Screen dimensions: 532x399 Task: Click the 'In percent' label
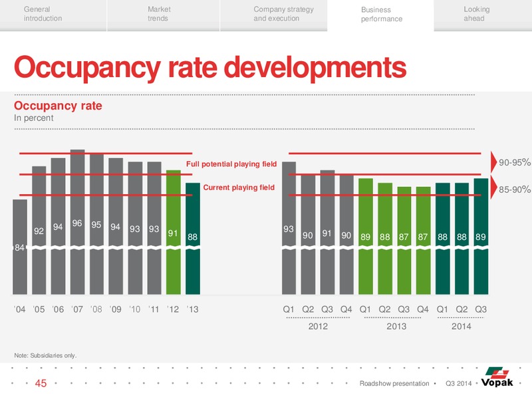pos(34,118)
